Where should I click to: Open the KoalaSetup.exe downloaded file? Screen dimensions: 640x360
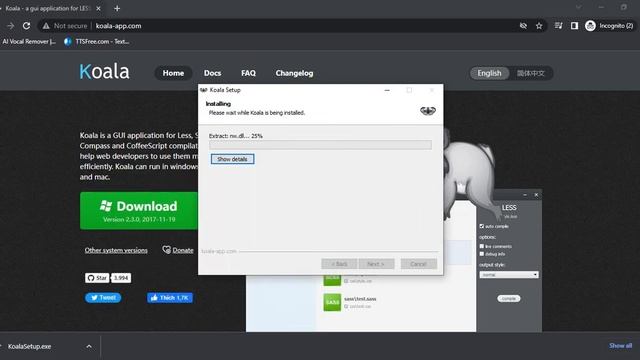29,347
